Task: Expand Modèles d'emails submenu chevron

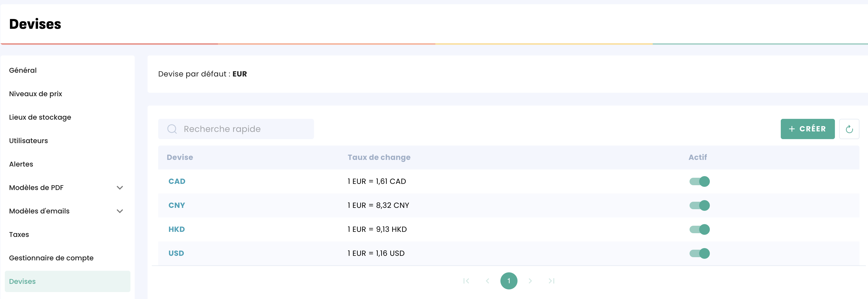Action: [120, 211]
